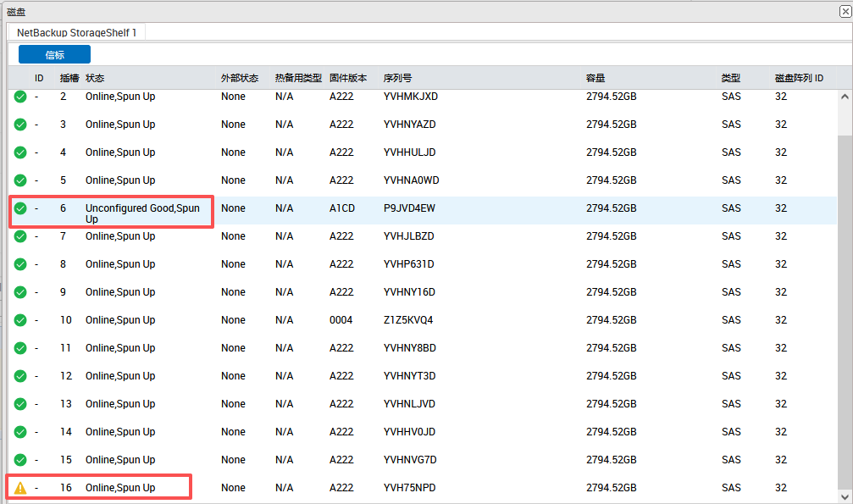This screenshot has height=504, width=853.
Task: Click the 磁盘阵列 ID column header
Action: click(x=799, y=78)
